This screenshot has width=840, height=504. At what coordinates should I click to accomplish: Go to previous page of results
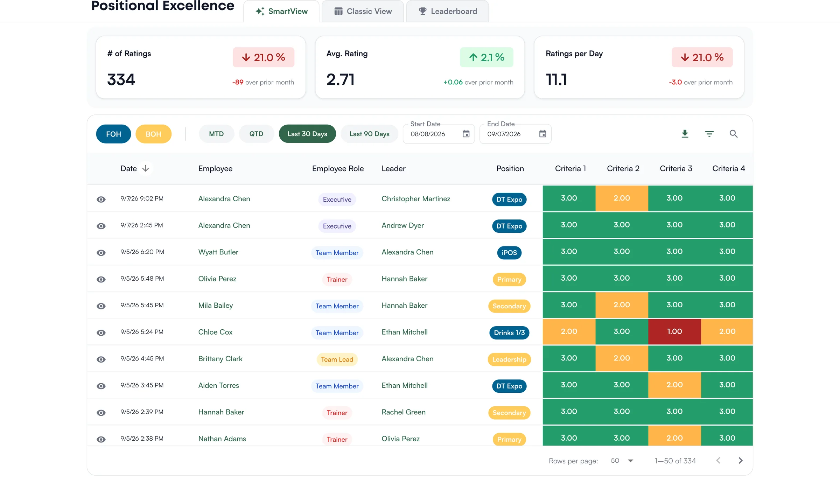pos(718,461)
